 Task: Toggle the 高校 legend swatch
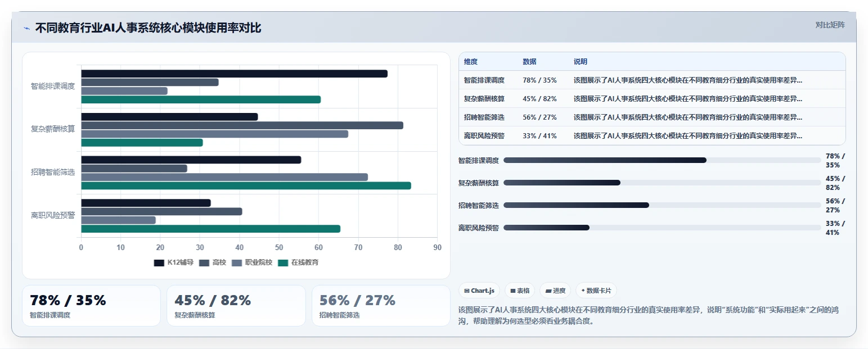204,262
